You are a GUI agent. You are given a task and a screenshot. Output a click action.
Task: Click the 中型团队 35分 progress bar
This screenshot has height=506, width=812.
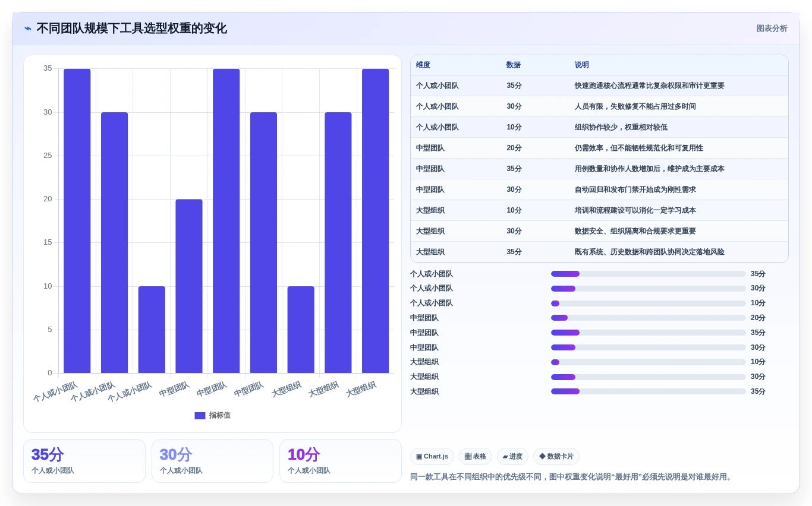[x=648, y=333]
